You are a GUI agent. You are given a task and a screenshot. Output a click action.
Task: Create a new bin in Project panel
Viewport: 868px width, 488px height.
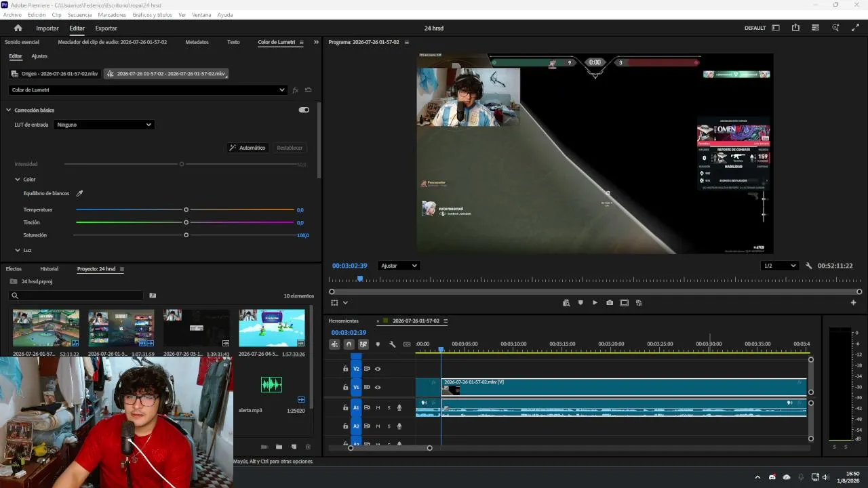(x=279, y=447)
